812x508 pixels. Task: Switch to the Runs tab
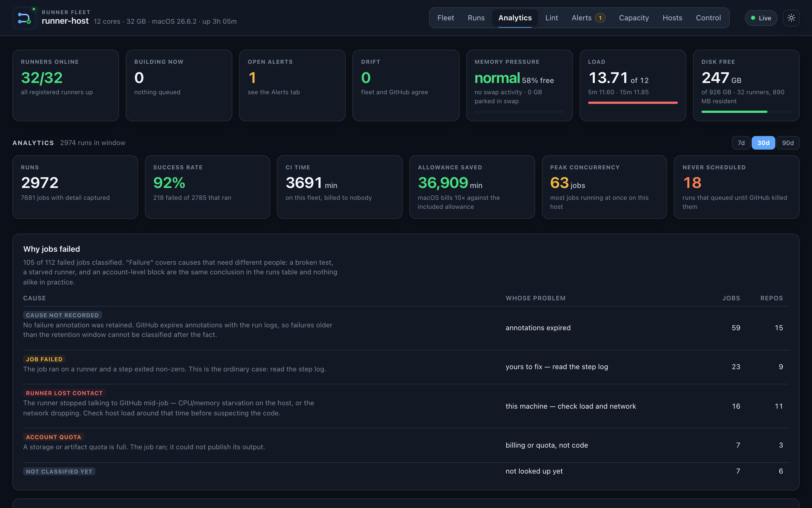(x=476, y=18)
